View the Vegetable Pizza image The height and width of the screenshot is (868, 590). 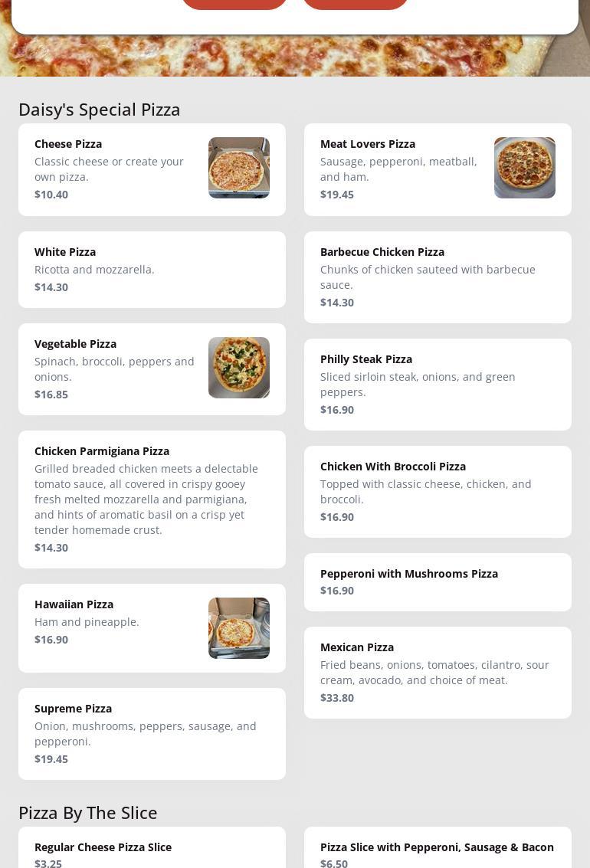coord(239,368)
